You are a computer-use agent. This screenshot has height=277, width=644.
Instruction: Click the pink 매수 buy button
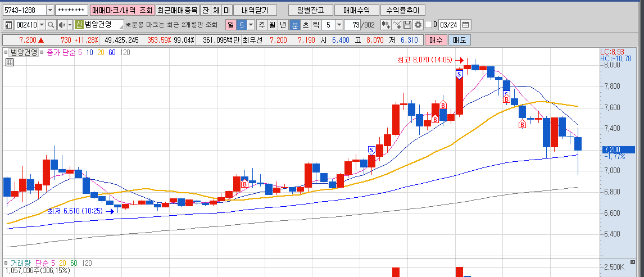tap(436, 40)
